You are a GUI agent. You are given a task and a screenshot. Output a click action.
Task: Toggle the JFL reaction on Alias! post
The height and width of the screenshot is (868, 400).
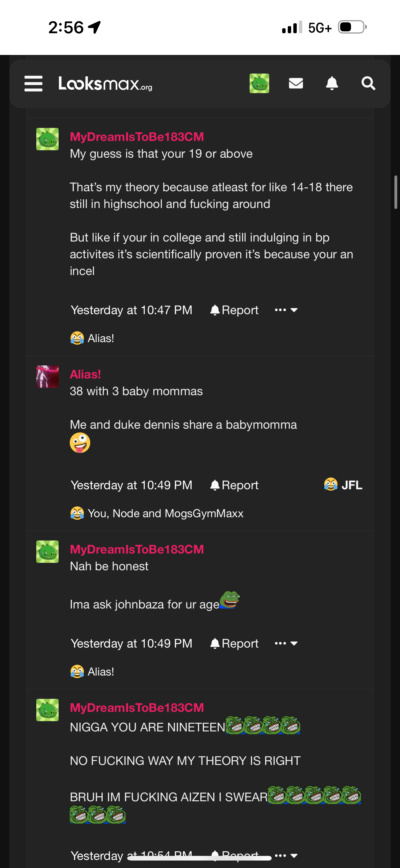click(343, 485)
